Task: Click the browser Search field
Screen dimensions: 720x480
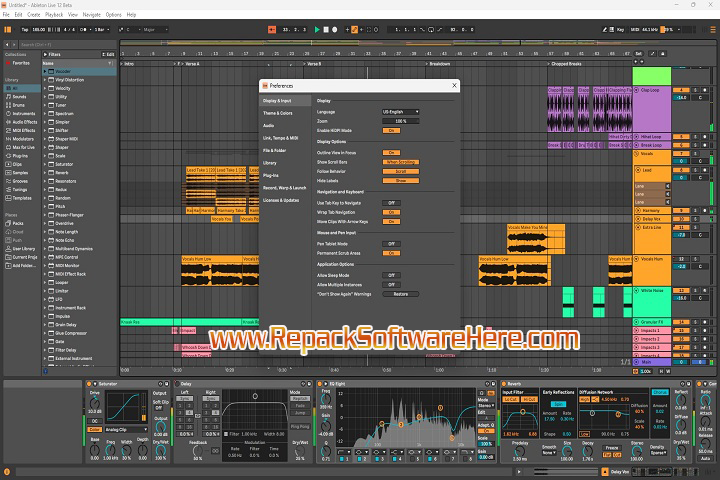Action: (68, 45)
